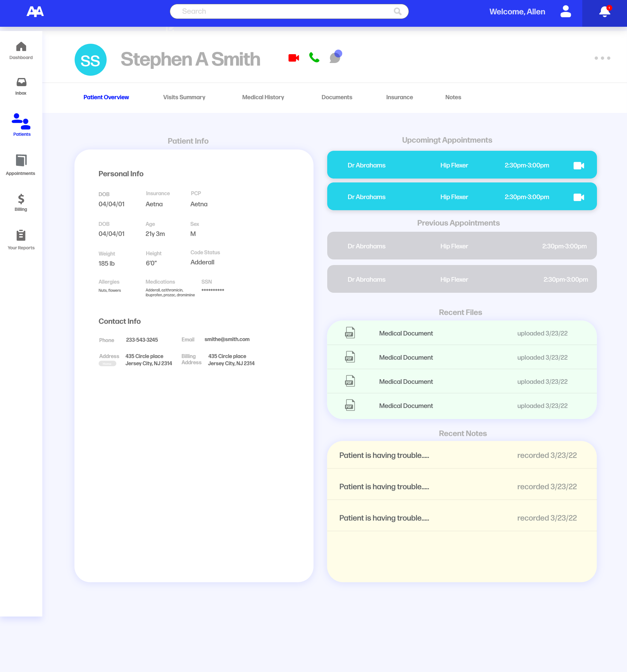Open notifications bell icon
The width and height of the screenshot is (627, 672).
coord(604,12)
